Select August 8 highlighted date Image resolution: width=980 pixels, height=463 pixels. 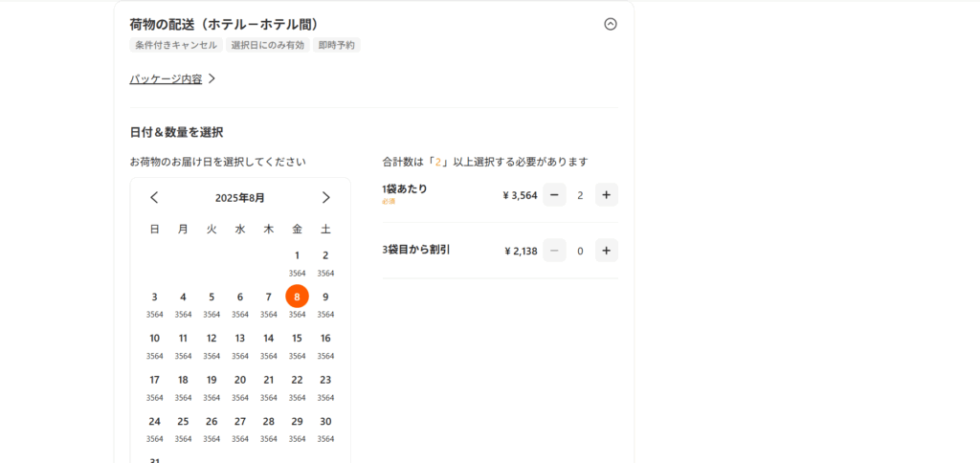point(297,297)
